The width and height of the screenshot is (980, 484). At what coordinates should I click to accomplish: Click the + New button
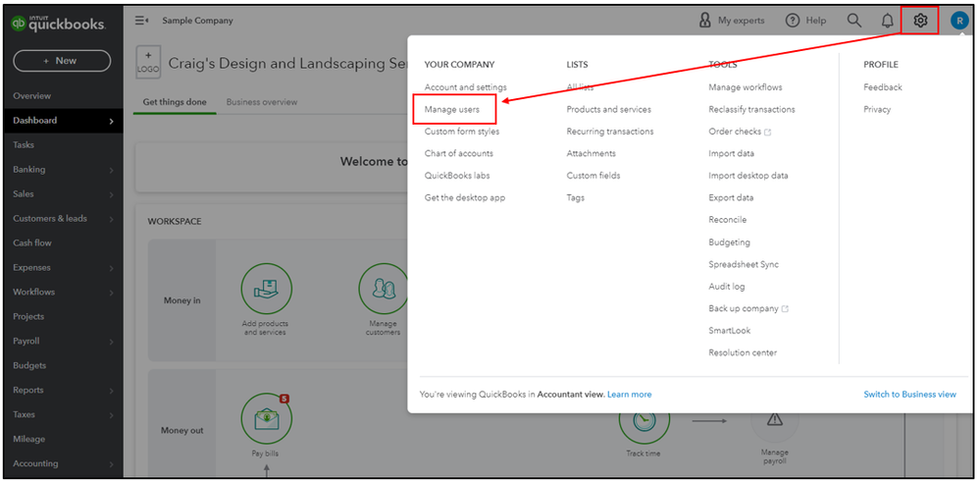pyautogui.click(x=62, y=61)
